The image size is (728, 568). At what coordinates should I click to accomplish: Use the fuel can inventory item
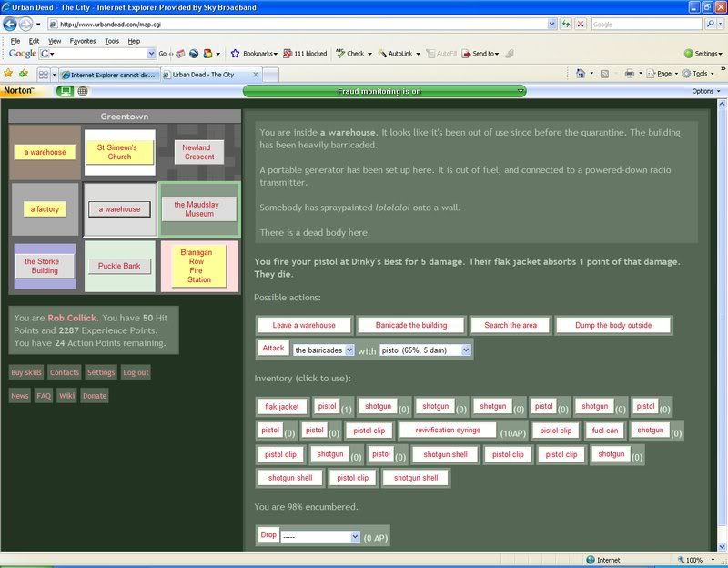(604, 431)
